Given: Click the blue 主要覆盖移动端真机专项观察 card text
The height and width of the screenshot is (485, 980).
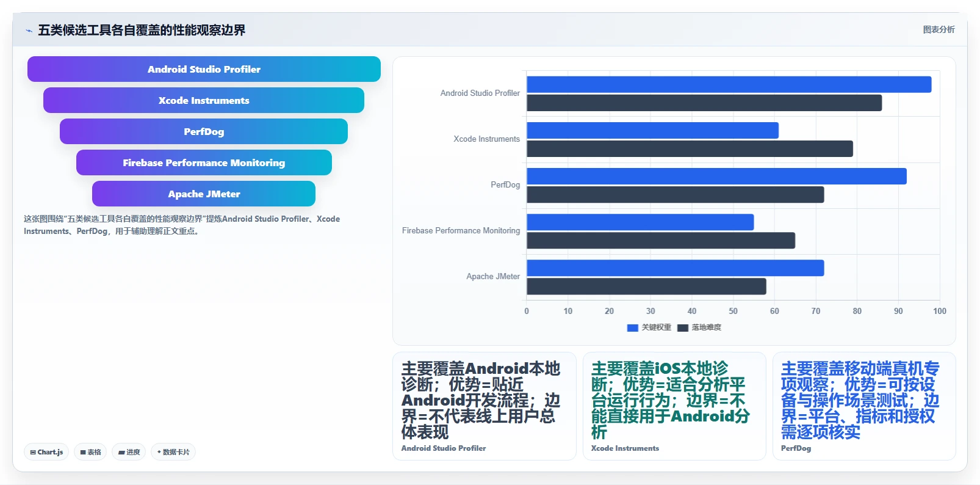Looking at the screenshot, I should point(860,400).
